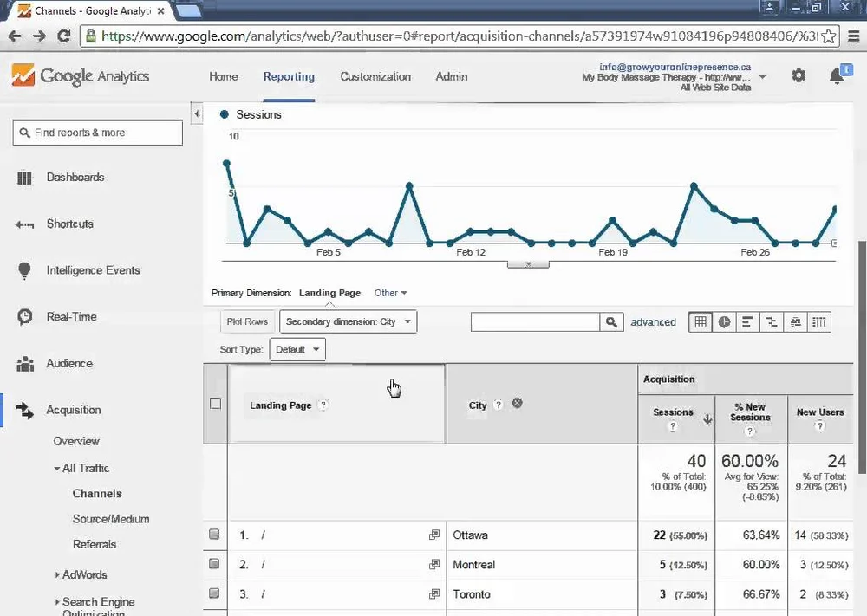This screenshot has height=616, width=867.
Task: Bookmark page with the star icon
Action: coord(828,36)
